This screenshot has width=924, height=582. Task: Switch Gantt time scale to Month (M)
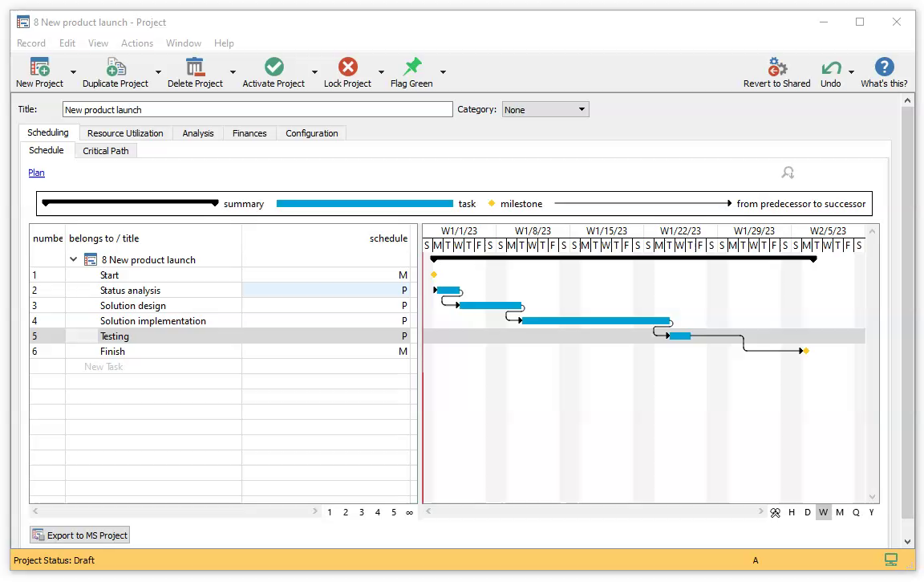840,512
